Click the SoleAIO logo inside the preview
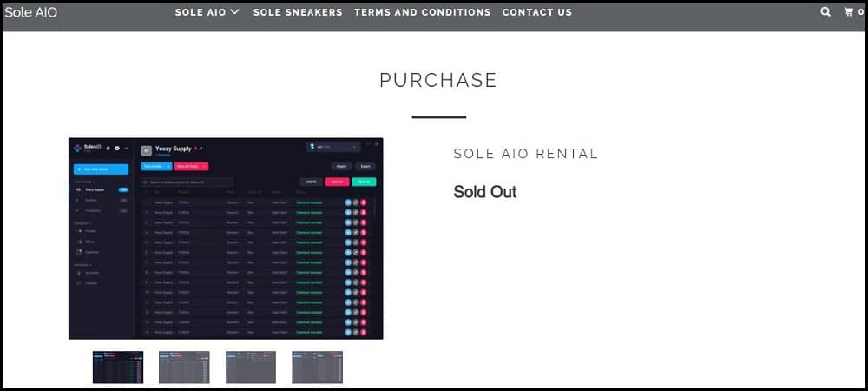 (88, 148)
